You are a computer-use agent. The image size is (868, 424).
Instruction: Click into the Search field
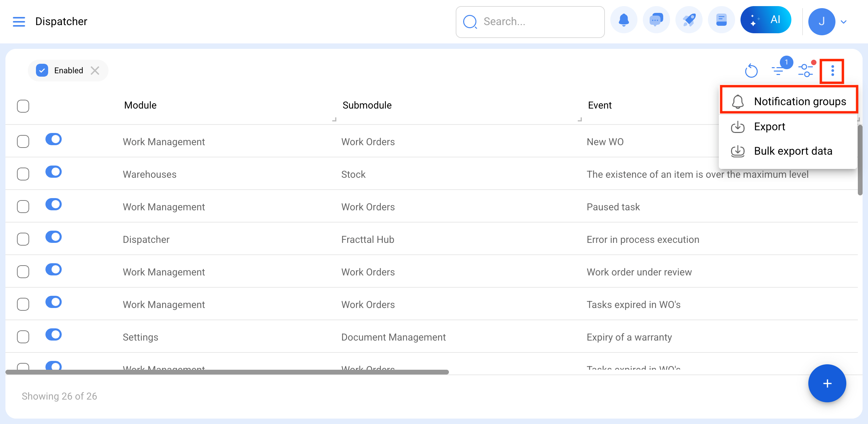(530, 22)
